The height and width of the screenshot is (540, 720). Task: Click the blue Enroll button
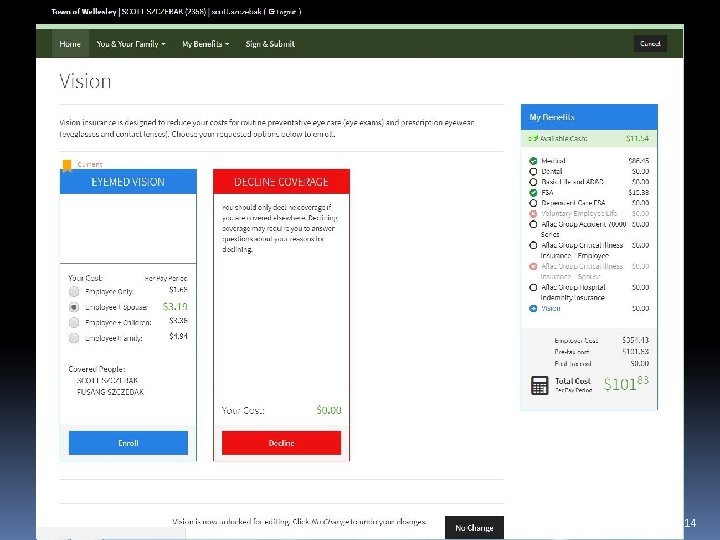[x=128, y=443]
